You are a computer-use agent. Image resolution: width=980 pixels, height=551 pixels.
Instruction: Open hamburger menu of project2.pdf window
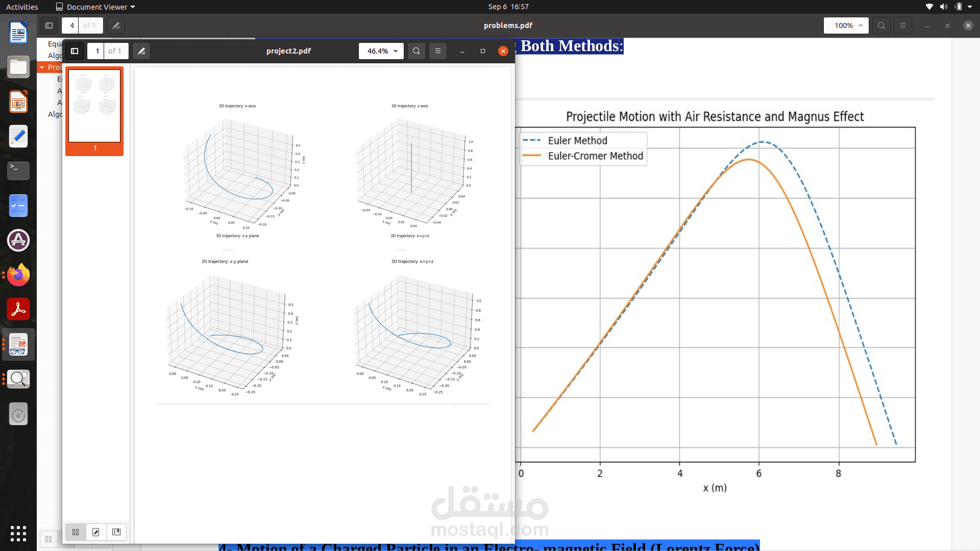437,51
